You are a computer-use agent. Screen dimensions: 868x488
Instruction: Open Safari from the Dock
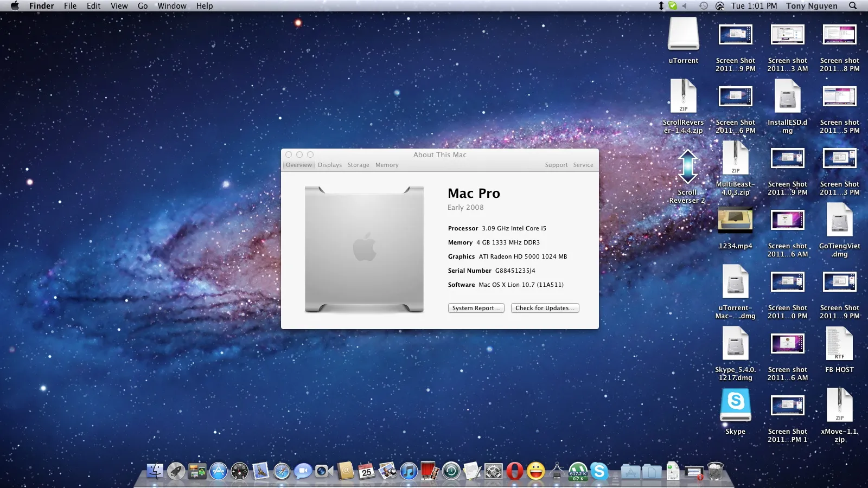click(x=280, y=472)
